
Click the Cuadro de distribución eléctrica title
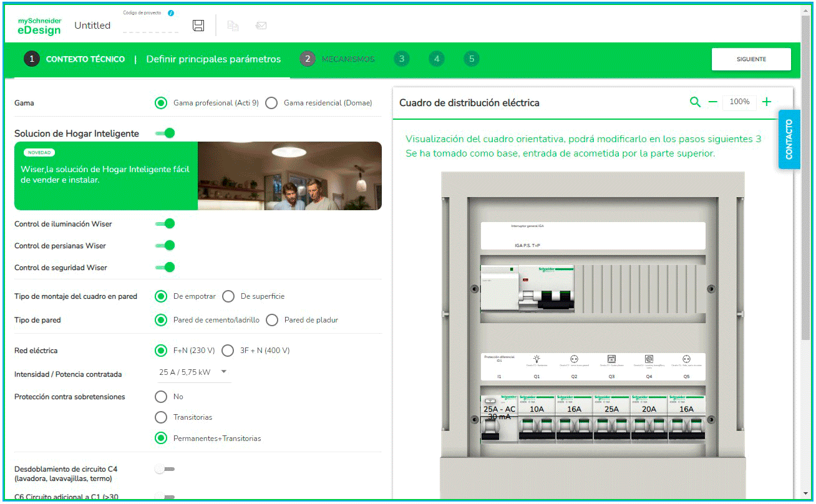[x=469, y=103]
